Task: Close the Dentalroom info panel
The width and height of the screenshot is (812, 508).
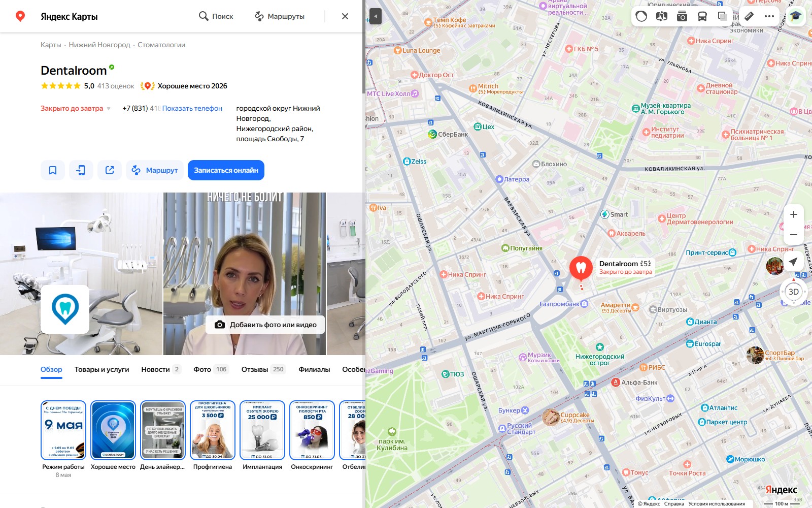Action: (345, 16)
